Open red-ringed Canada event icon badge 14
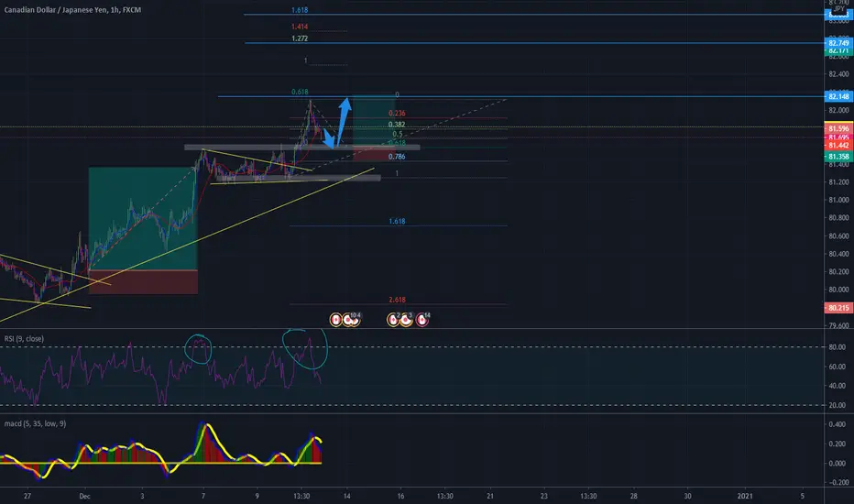Viewport: 854px width, 504px height. 422,319
